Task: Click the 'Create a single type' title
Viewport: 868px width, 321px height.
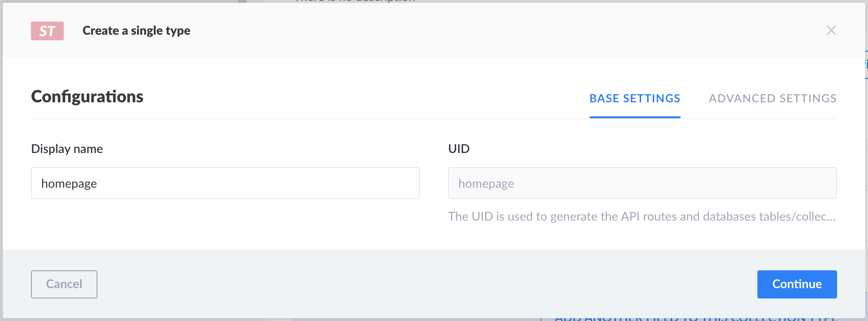Action: pyautogui.click(x=136, y=31)
